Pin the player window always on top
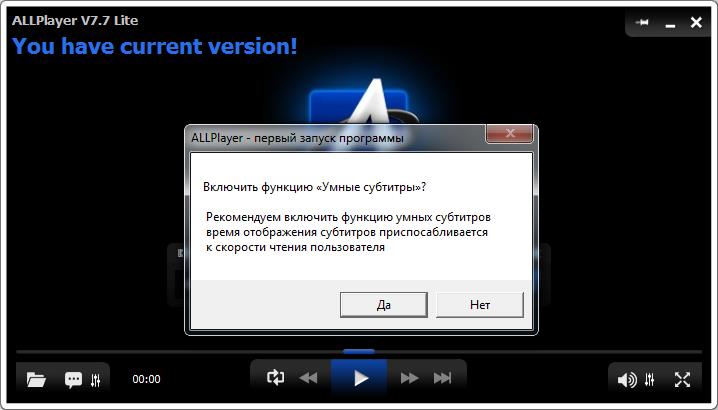The image size is (718, 410). click(x=642, y=22)
